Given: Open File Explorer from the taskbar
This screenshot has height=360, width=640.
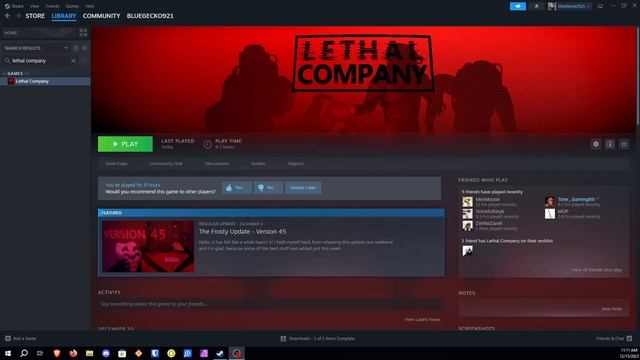Looking at the screenshot, I should (x=89, y=353).
